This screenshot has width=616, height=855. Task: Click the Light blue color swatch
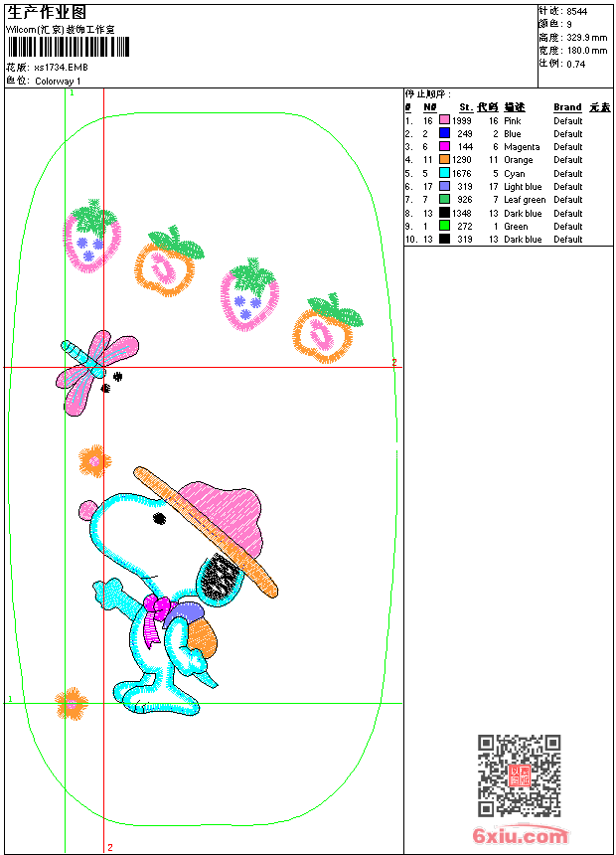click(x=445, y=187)
